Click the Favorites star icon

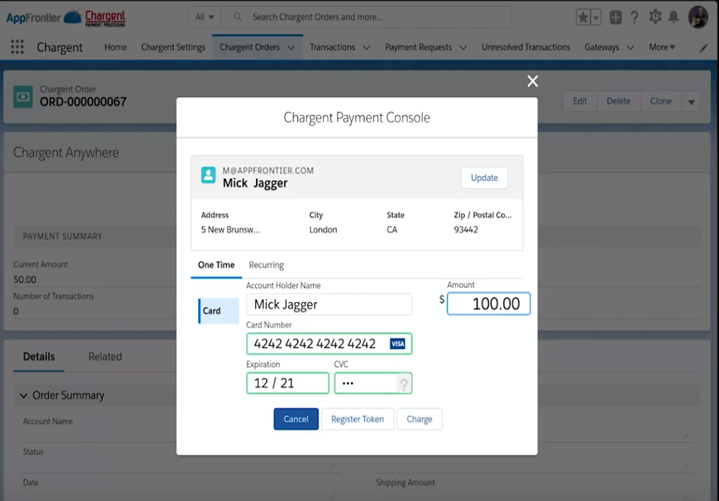pos(583,17)
